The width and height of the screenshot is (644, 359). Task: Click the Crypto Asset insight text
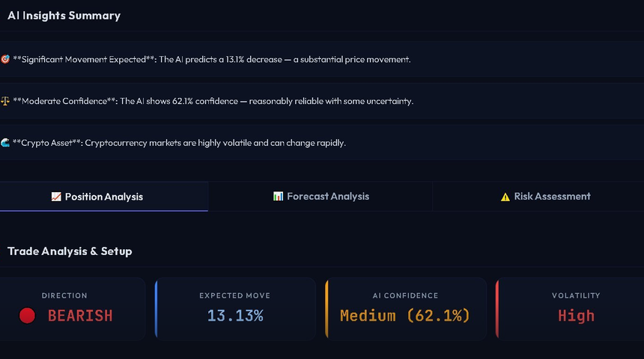(x=179, y=143)
